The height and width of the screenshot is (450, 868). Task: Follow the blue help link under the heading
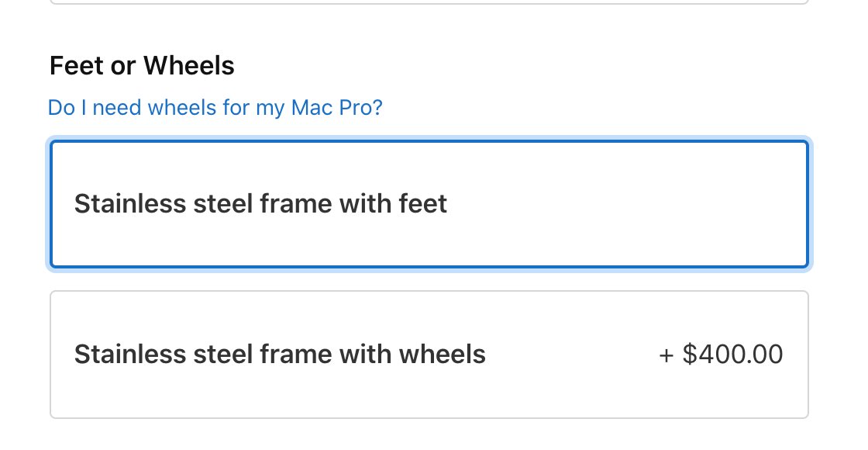(215, 107)
